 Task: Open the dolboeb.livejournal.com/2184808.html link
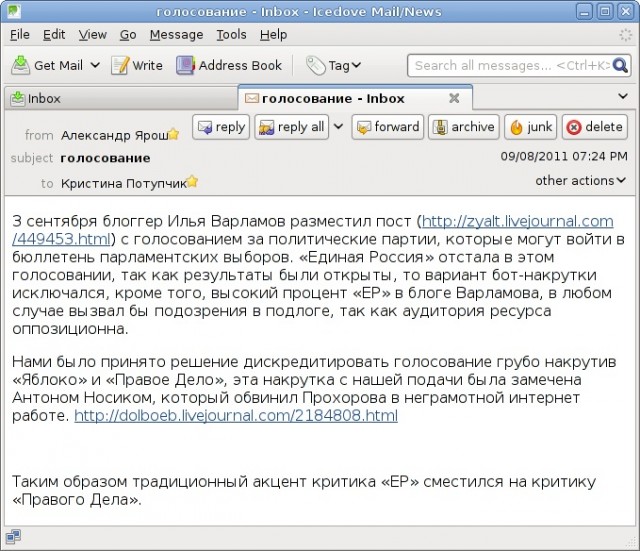236,415
